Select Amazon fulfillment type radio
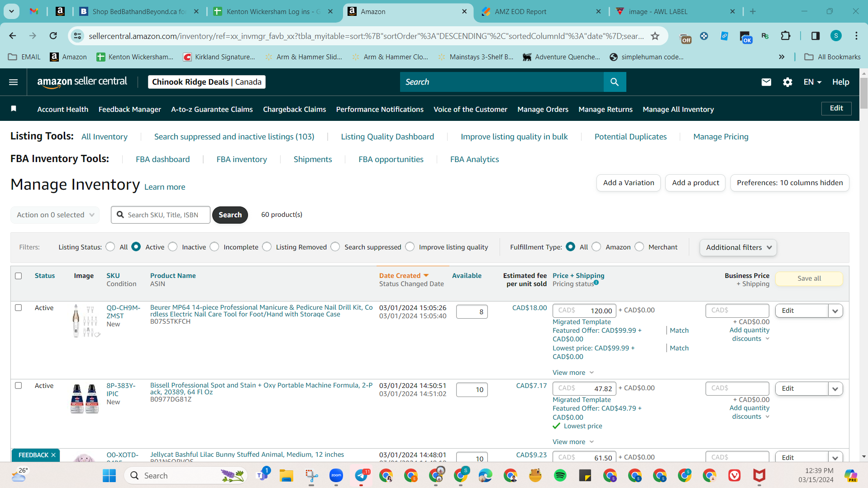 (596, 247)
